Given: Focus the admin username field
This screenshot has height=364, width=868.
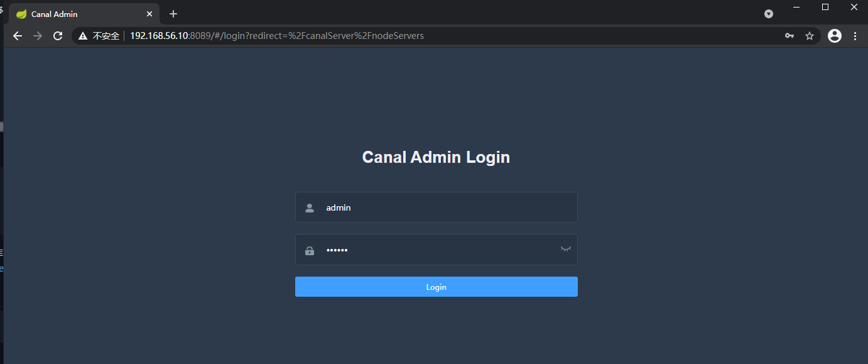Looking at the screenshot, I should point(436,207).
